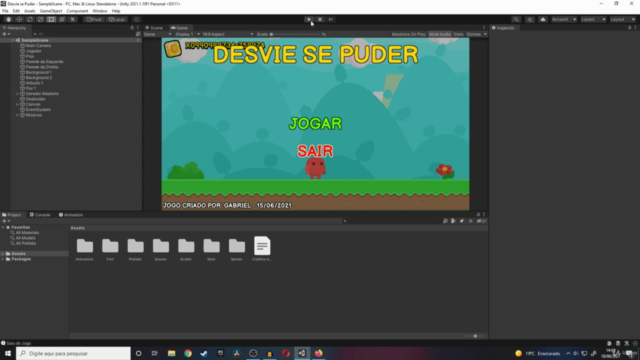Open the Animations folder
The width and height of the screenshot is (640, 360).
(85, 249)
